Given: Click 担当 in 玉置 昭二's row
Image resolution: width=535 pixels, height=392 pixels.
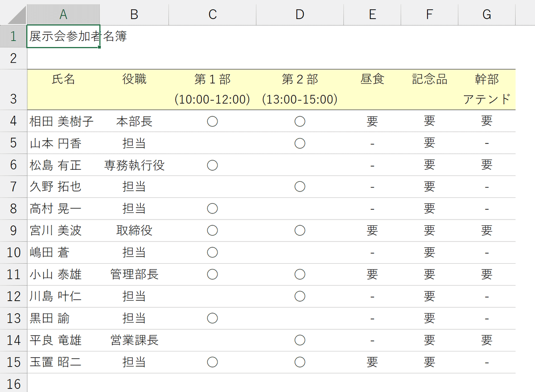Looking at the screenshot, I should coord(134,362).
